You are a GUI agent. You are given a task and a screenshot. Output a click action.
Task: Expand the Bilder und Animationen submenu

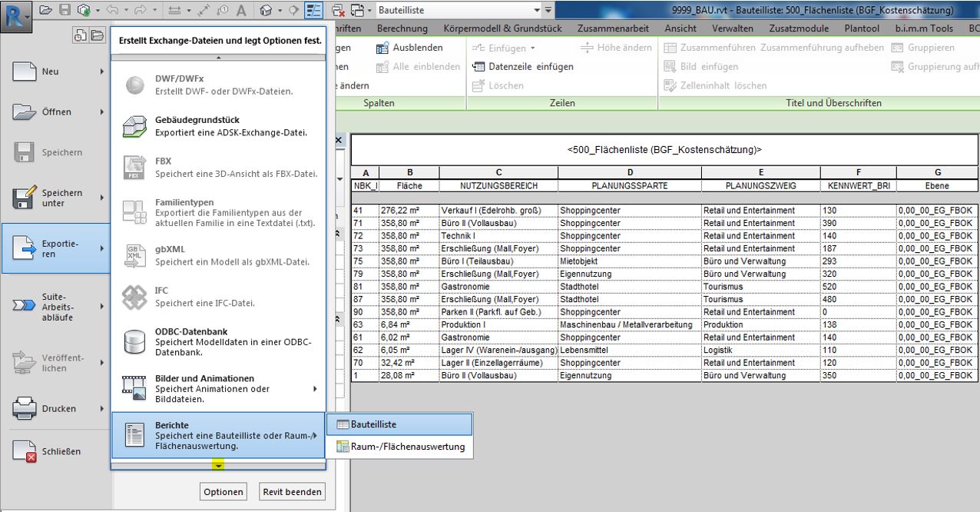(x=314, y=389)
